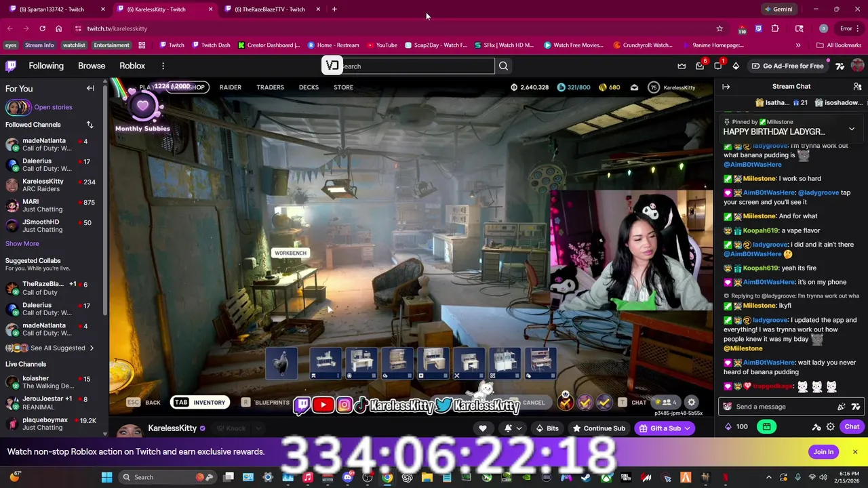The height and width of the screenshot is (488, 868).
Task: Click the Bits button below stream
Action: [547, 428]
